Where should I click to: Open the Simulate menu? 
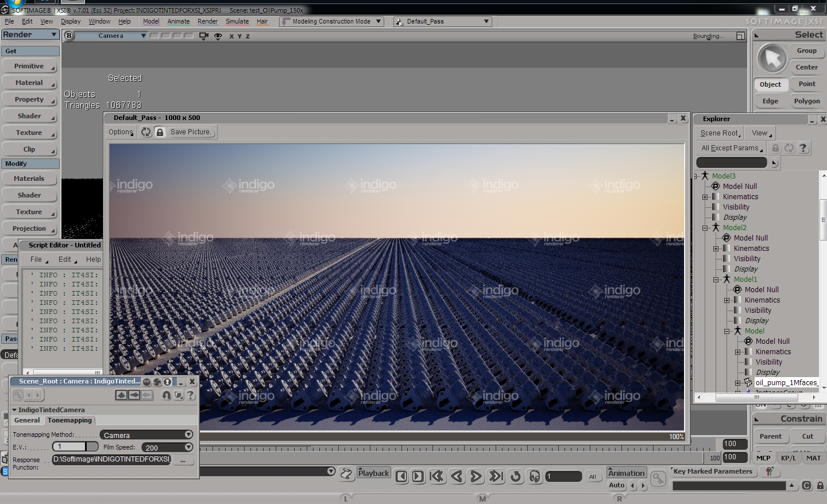click(237, 21)
